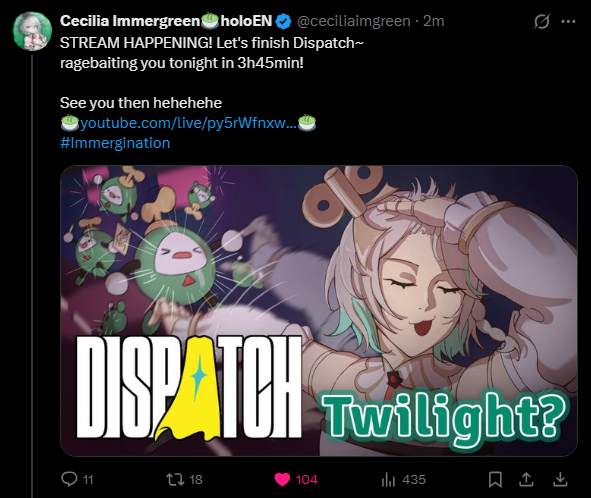The height and width of the screenshot is (498, 591).
Task: Click the reply speech bubble icon
Action: 69,479
